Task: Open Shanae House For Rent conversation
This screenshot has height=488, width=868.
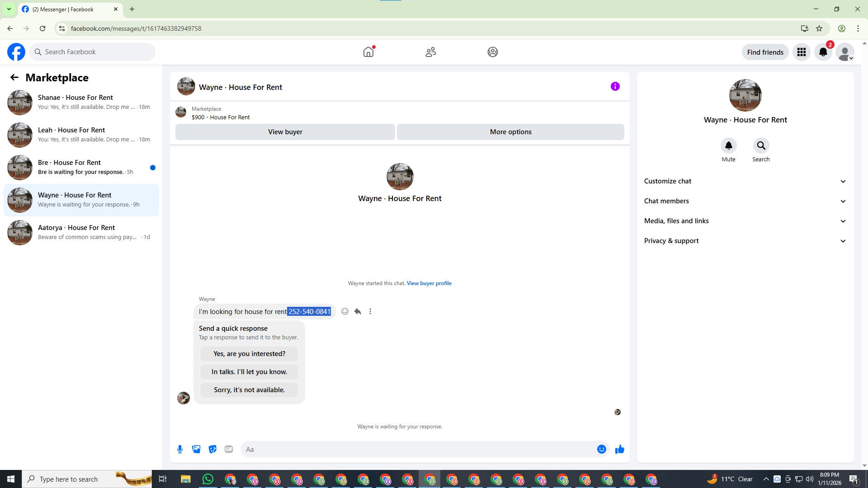Action: 81,103
